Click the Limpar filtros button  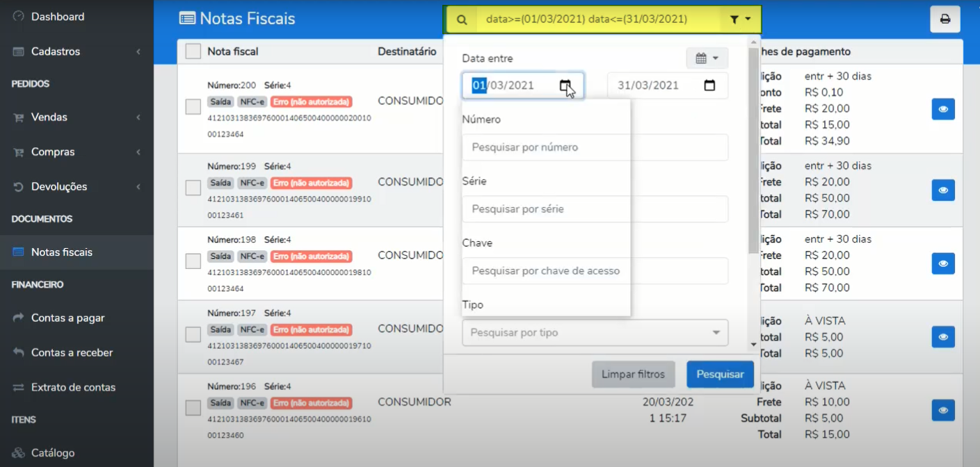tap(633, 375)
